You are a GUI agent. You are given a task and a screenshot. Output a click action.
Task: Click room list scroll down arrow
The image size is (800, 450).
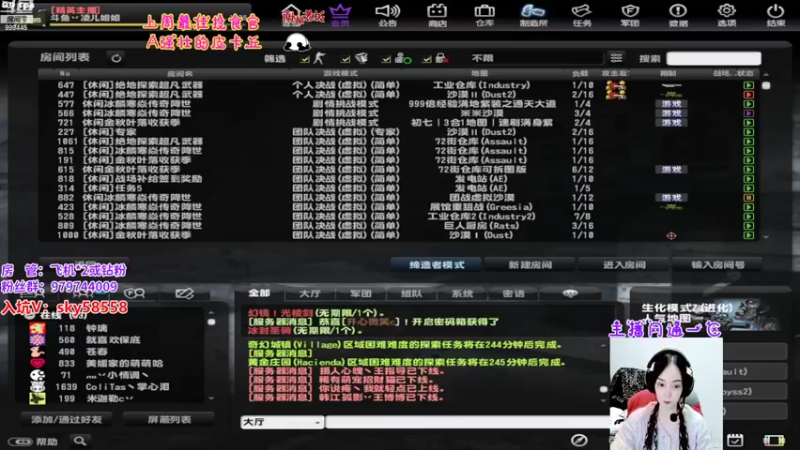point(766,237)
